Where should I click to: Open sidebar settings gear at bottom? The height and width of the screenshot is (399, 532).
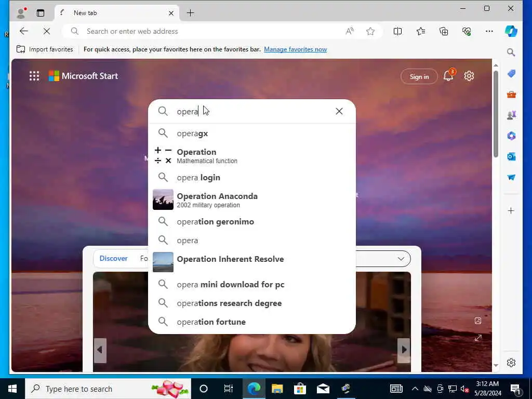point(511,363)
